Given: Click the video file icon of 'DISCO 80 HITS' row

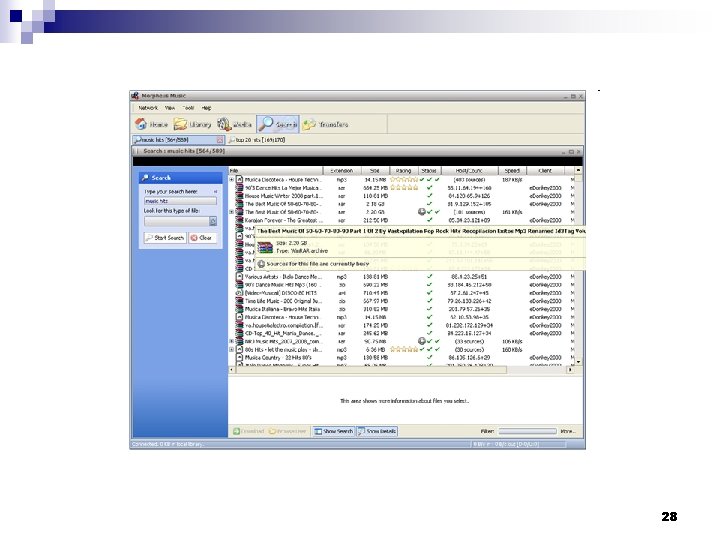Looking at the screenshot, I should (239, 292).
